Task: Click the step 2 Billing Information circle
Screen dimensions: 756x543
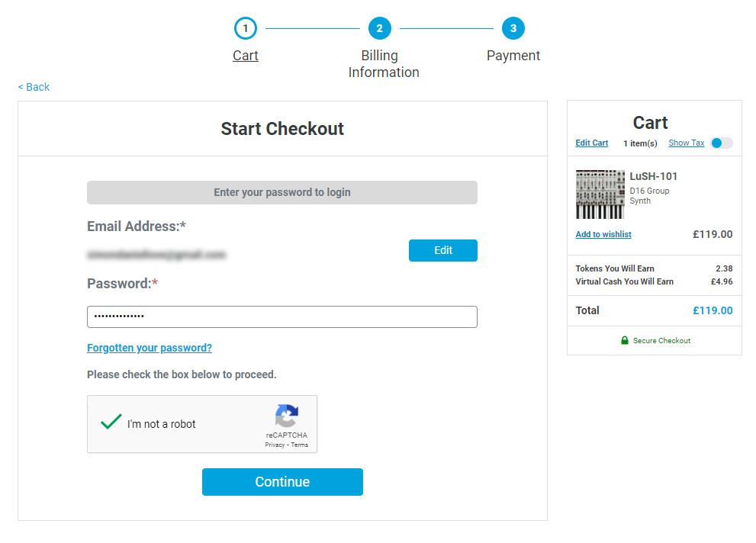Action: [379, 27]
